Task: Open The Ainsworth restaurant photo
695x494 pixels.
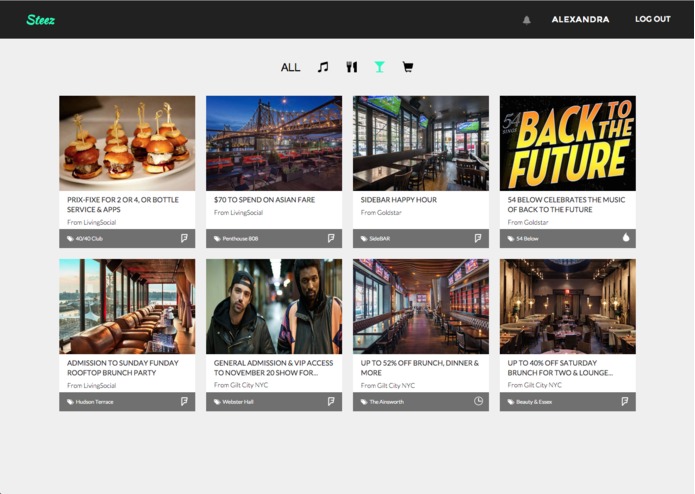Action: [421, 307]
